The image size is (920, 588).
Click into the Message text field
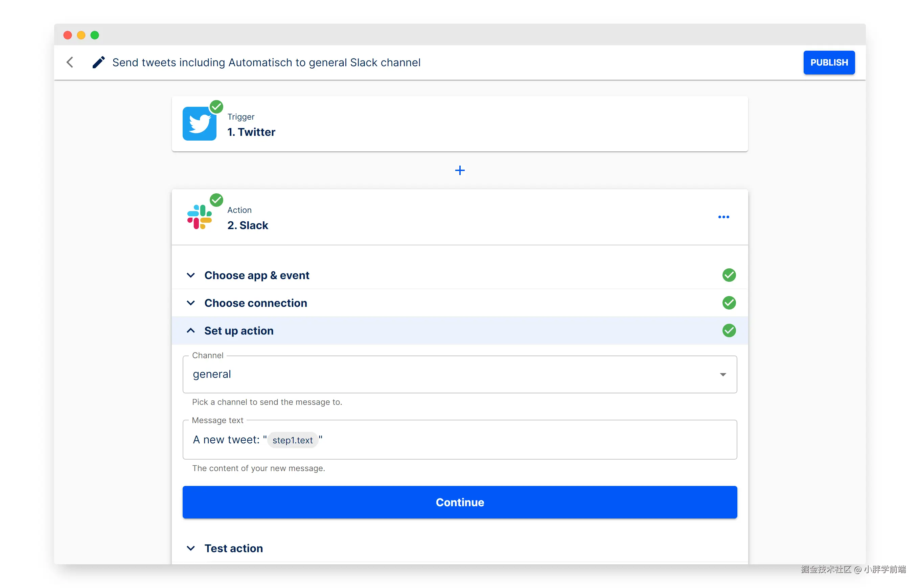497,440
